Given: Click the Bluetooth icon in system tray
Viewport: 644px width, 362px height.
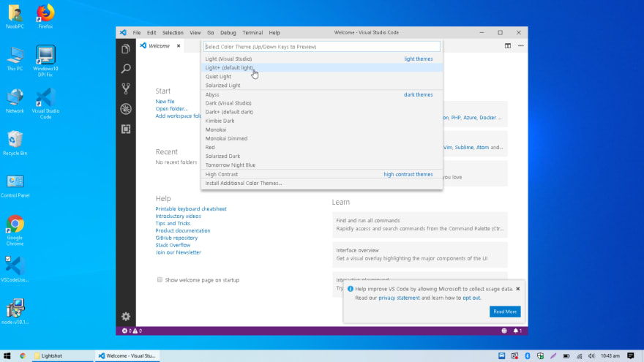Looking at the screenshot, I should tap(528, 356).
